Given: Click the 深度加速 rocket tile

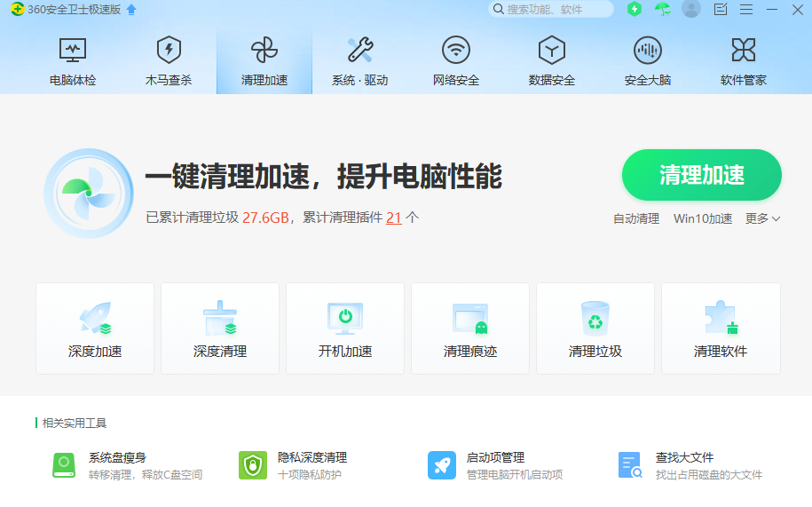Looking at the screenshot, I should pos(95,329).
